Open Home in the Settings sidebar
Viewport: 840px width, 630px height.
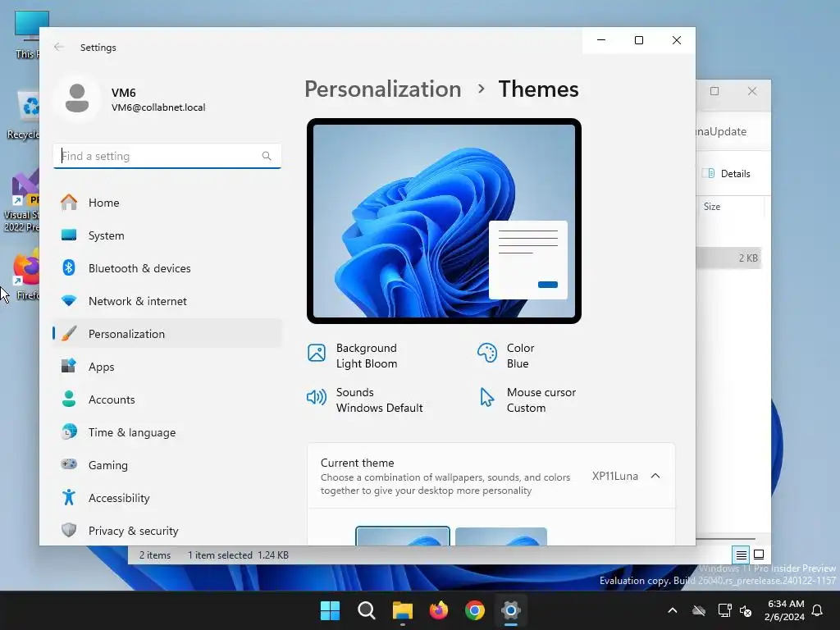[167, 203]
